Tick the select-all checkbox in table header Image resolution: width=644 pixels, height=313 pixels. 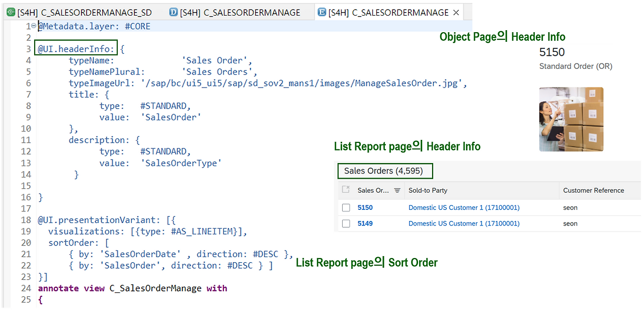click(346, 190)
